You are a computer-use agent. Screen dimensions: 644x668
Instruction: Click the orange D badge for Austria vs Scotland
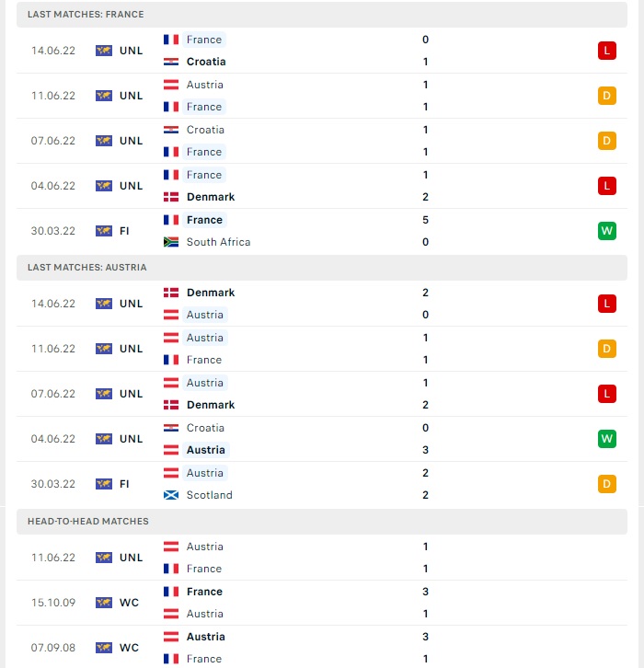pos(606,484)
